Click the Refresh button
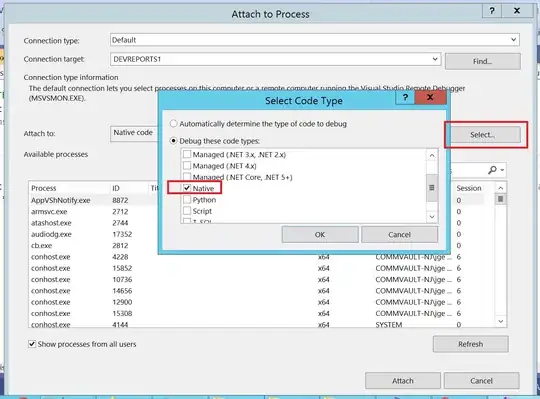The height and width of the screenshot is (399, 540). [470, 344]
